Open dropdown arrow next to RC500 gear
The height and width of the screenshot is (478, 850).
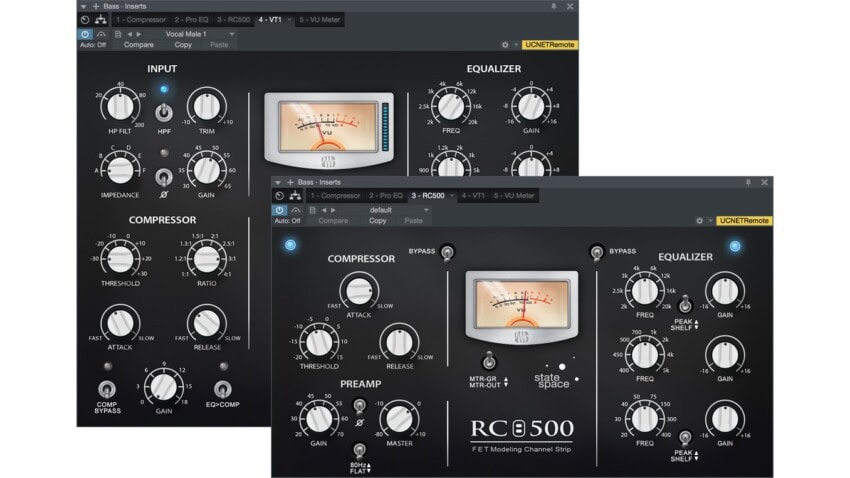point(710,221)
